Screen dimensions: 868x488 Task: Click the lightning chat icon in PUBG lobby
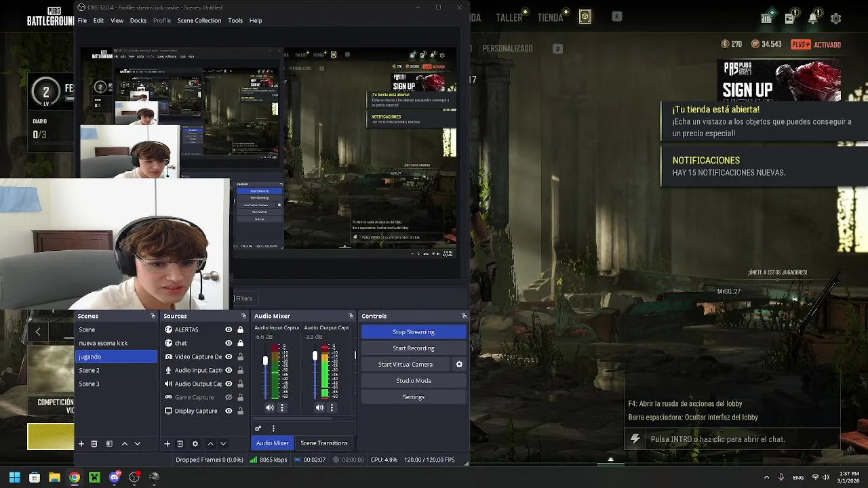click(x=635, y=439)
